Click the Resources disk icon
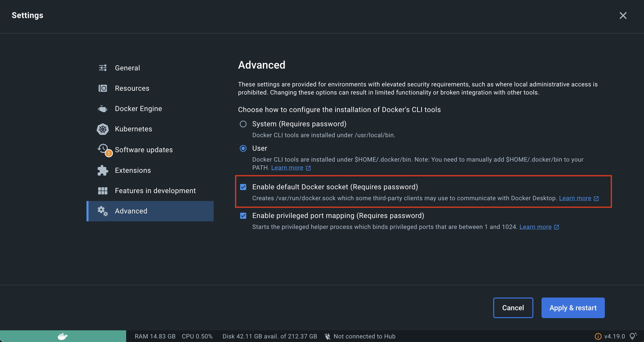 tap(103, 88)
